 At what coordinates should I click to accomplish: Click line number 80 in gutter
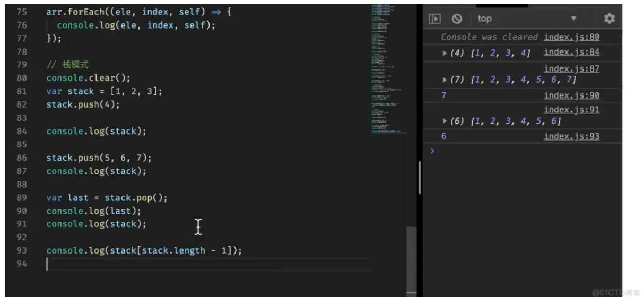pyautogui.click(x=22, y=78)
